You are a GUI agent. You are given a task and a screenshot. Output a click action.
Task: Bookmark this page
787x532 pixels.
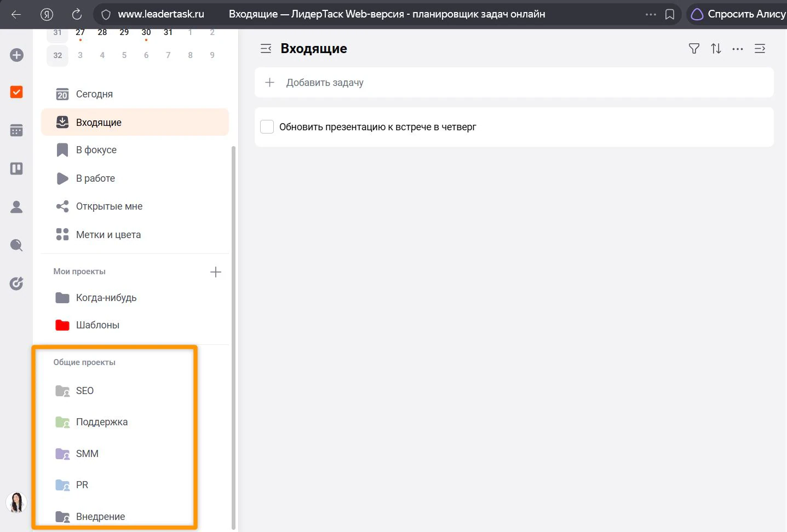coord(670,14)
